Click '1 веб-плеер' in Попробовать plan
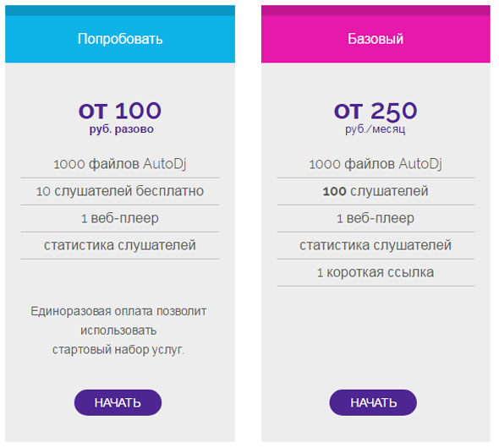This screenshot has height=448, width=499. tap(121, 220)
